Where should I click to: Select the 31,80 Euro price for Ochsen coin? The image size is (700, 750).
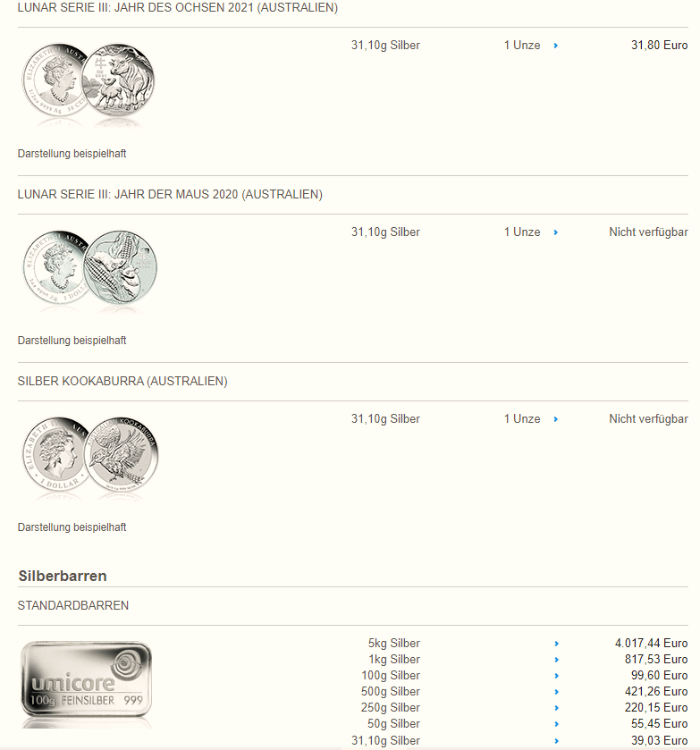[659, 46]
